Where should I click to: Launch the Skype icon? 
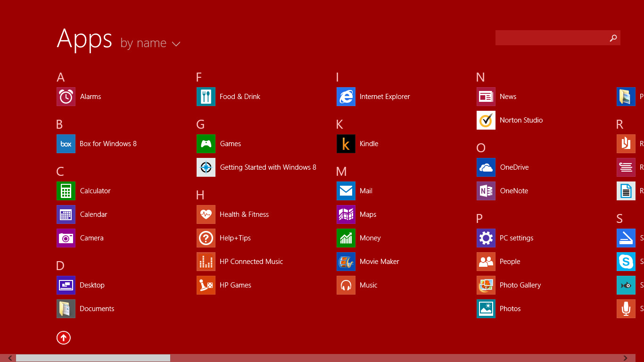tap(626, 262)
